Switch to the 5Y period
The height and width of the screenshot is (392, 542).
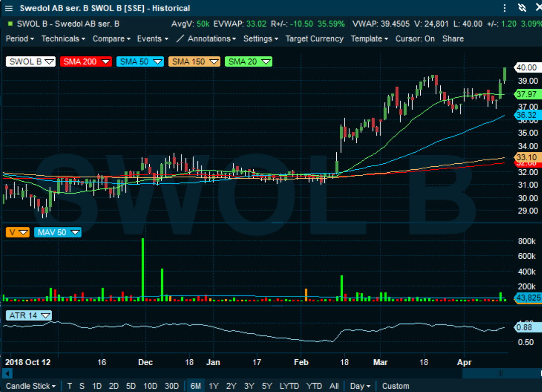pyautogui.click(x=267, y=386)
